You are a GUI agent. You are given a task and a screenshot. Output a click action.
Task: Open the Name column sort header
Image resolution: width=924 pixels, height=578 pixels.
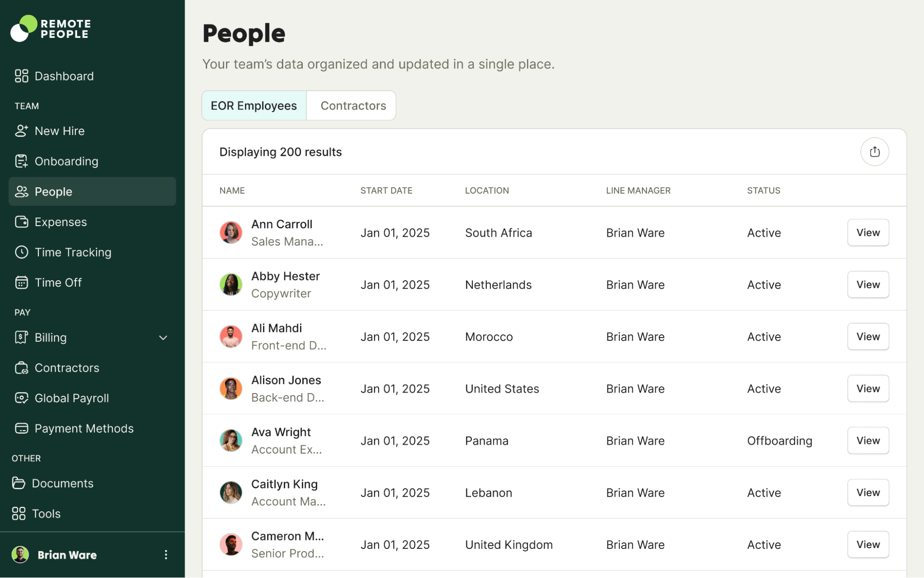(x=232, y=191)
